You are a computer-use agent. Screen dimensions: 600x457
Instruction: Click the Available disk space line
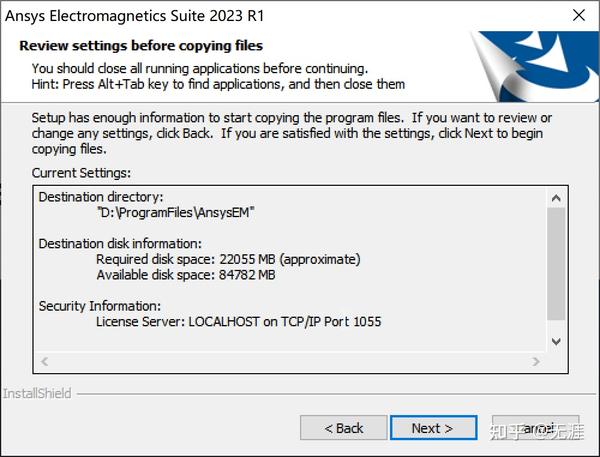pos(186,275)
